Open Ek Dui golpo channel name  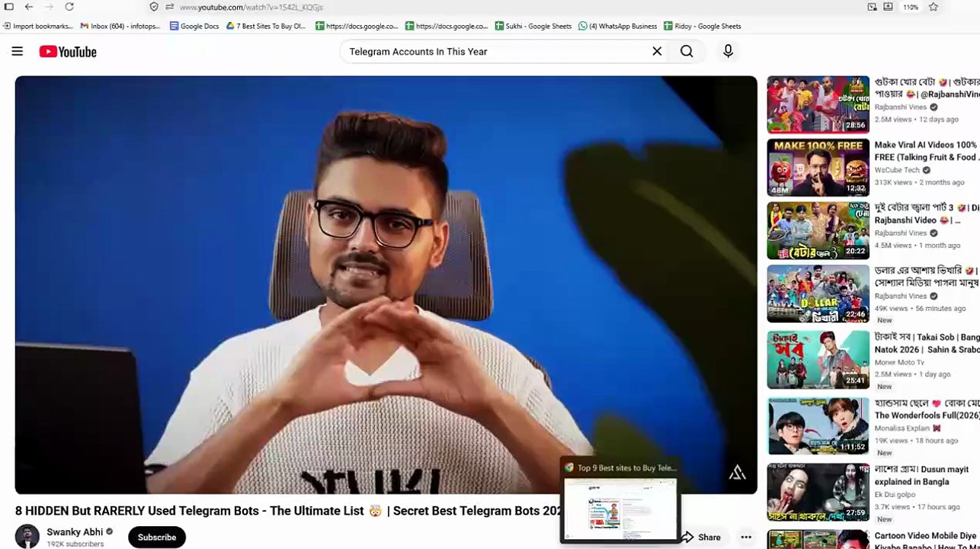point(895,495)
